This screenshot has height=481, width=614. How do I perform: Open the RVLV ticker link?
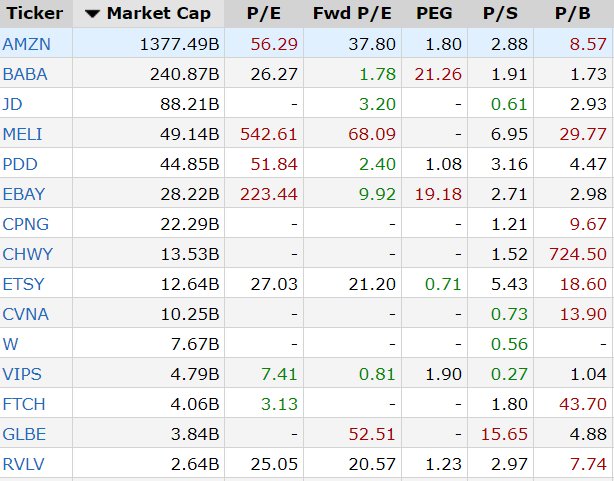point(23,464)
